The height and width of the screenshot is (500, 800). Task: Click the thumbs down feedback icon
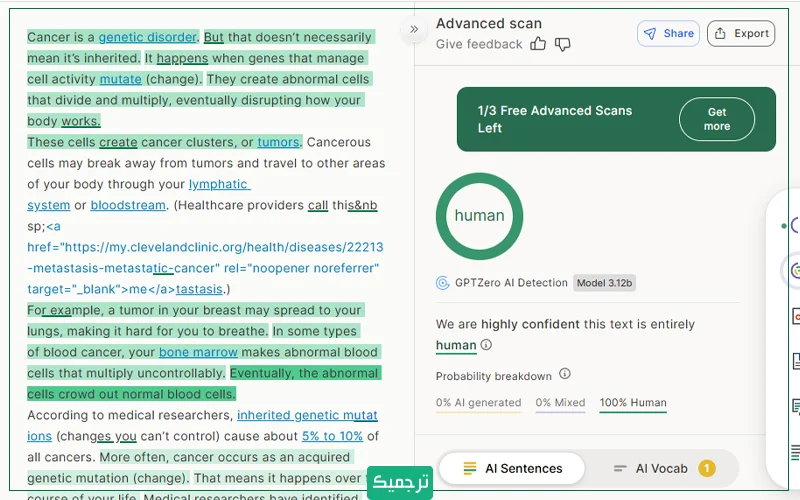click(563, 44)
